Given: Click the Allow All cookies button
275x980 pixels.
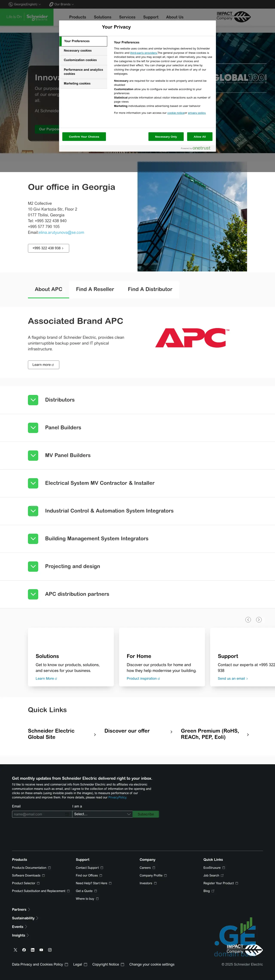Looking at the screenshot, I should [199, 137].
